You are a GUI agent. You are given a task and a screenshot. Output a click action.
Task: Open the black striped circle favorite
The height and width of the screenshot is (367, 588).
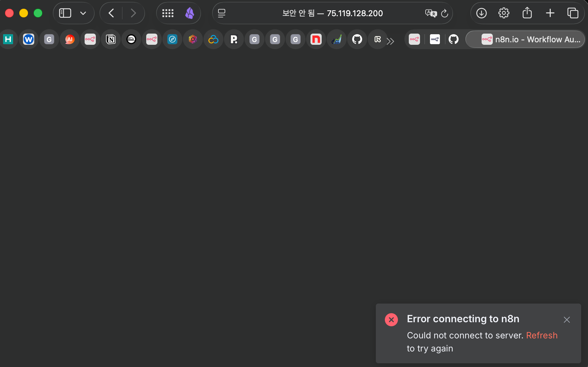coord(131,39)
